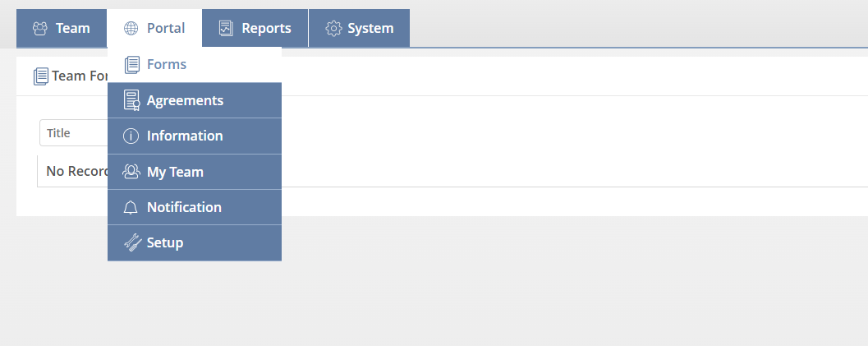The width and height of the screenshot is (868, 346).
Task: Click the System gear icon
Action: pos(333,29)
